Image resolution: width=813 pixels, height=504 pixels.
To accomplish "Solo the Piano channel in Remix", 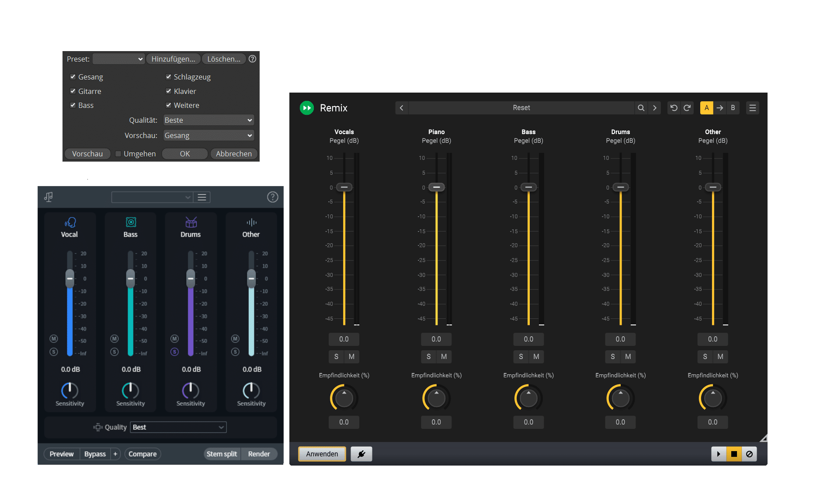I will click(429, 357).
